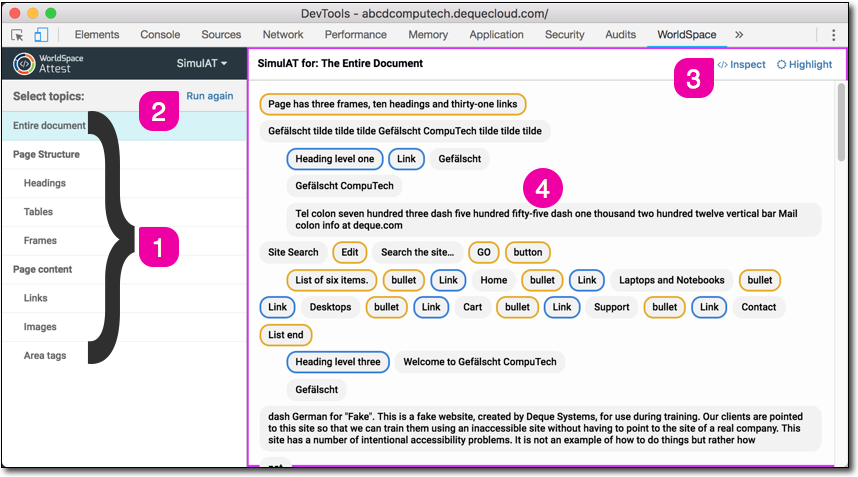Click the Highlight link
This screenshot has height=477, width=858.
(x=804, y=65)
